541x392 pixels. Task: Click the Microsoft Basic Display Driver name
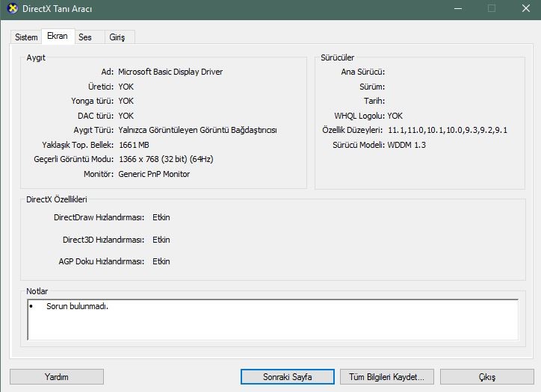click(170, 72)
